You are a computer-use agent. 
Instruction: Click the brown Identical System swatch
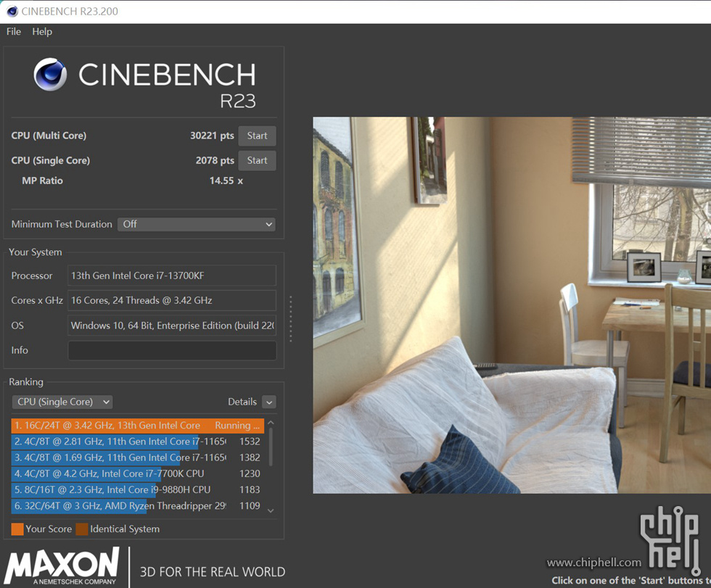(81, 529)
